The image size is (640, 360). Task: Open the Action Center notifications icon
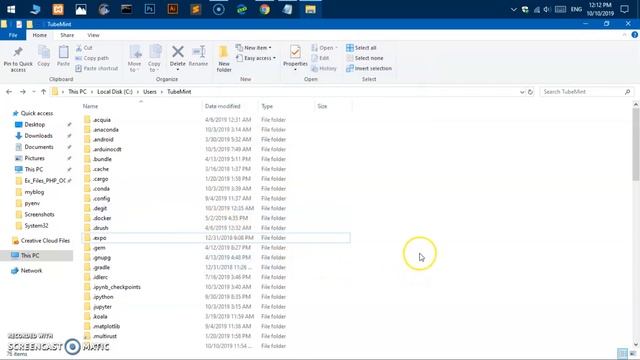[624, 9]
